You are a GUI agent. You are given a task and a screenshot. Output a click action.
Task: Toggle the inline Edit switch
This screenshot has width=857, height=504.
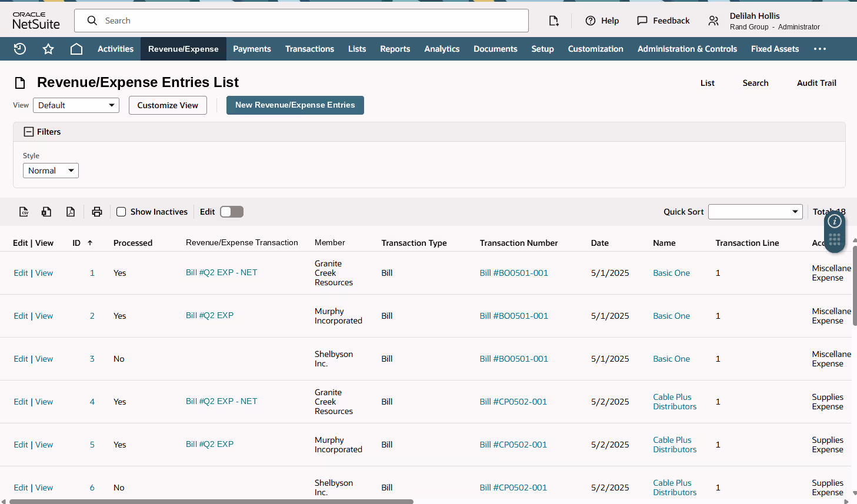point(232,212)
